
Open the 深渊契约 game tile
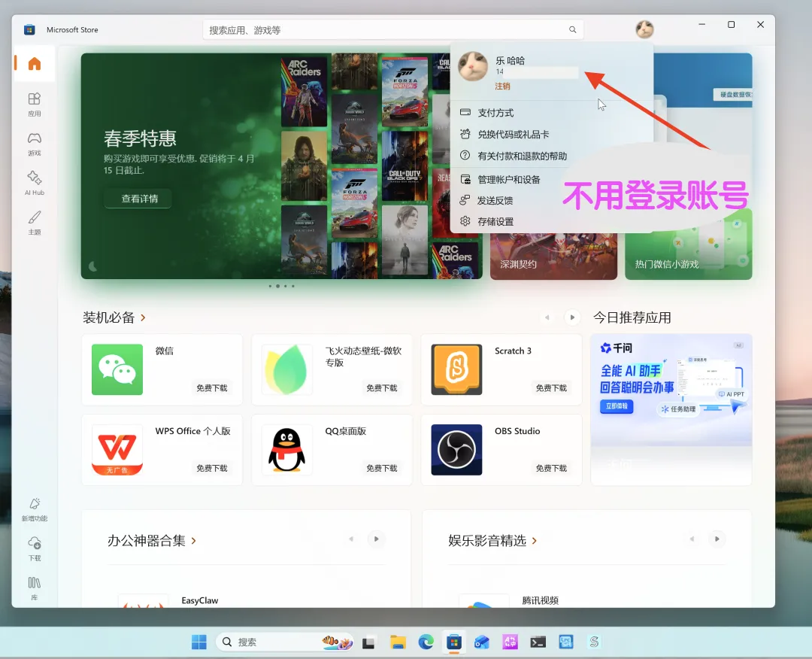(x=553, y=257)
